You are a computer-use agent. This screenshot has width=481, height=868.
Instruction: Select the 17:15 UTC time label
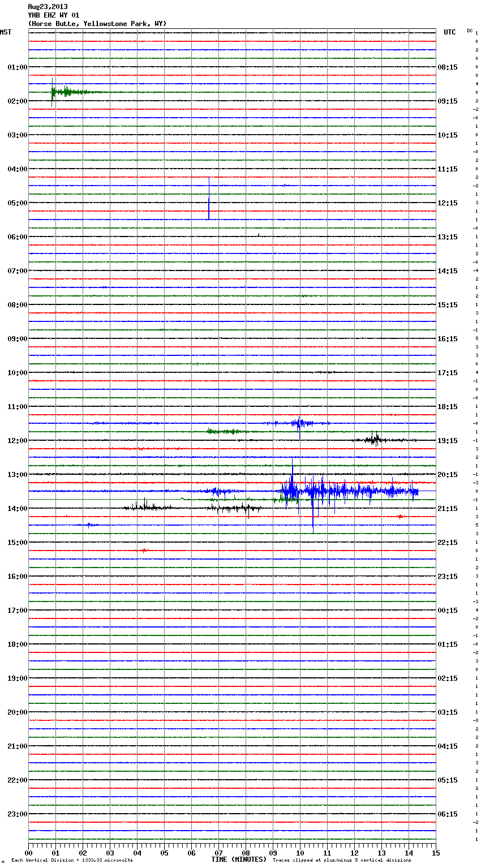[x=448, y=373]
